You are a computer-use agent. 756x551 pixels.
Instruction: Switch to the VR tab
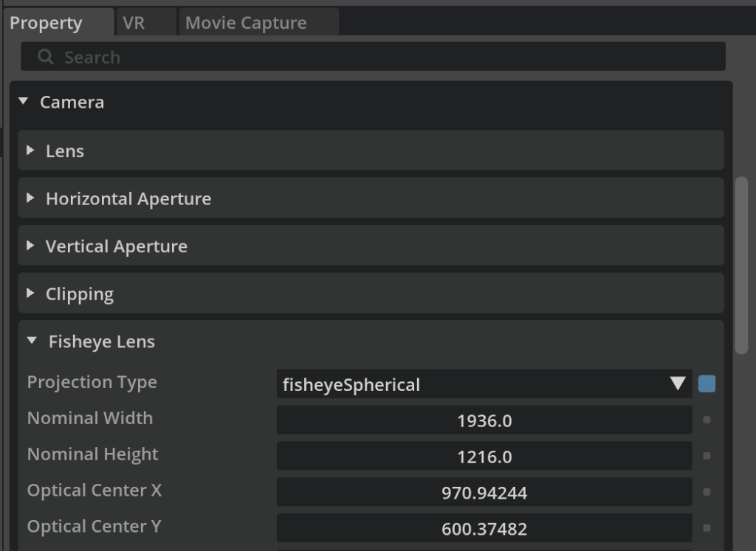tap(134, 23)
